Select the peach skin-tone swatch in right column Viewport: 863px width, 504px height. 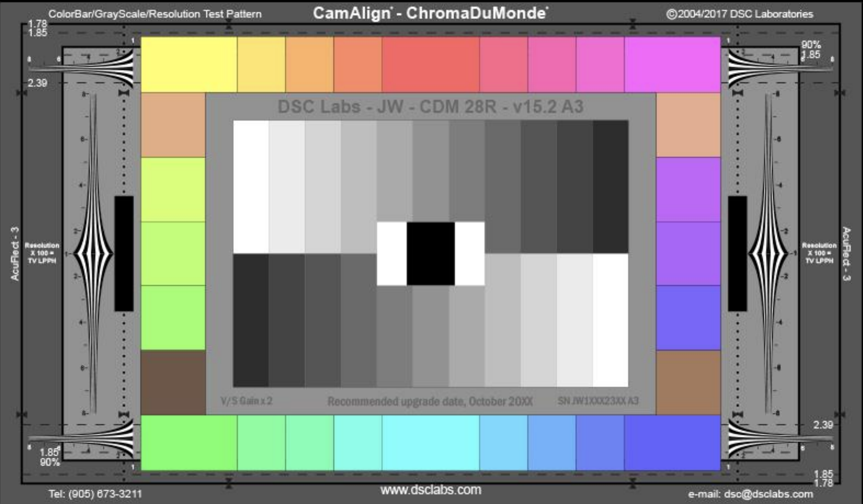click(688, 125)
